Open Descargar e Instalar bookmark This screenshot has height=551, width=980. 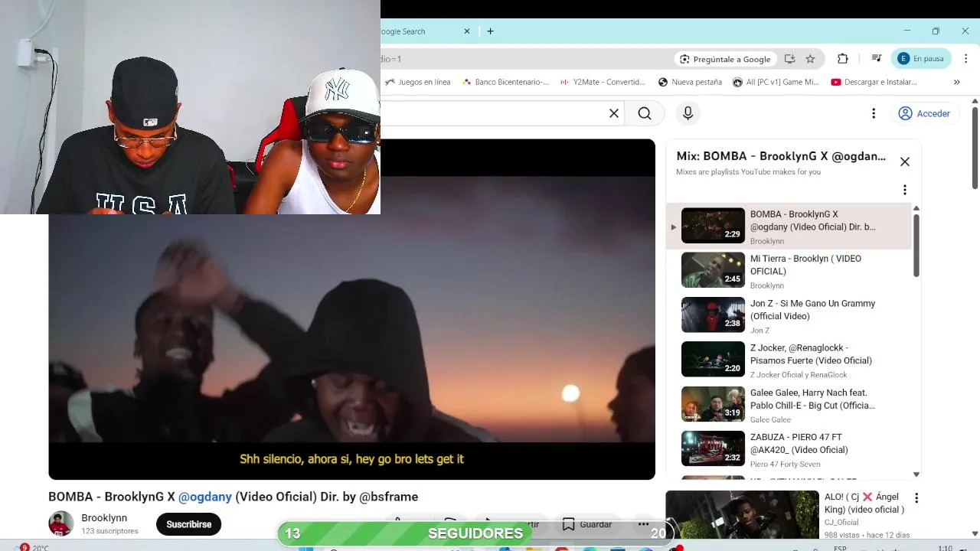[874, 82]
